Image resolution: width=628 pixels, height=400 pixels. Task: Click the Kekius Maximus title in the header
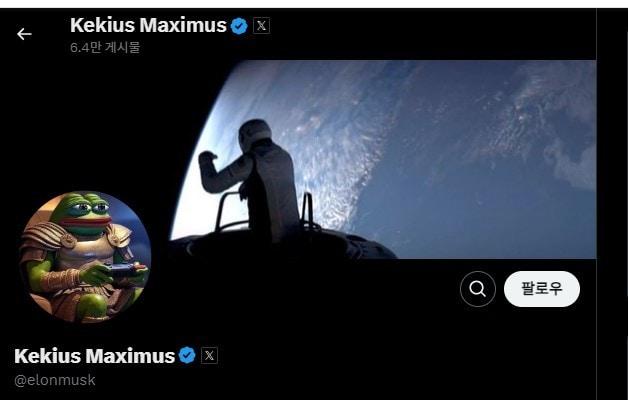148,25
